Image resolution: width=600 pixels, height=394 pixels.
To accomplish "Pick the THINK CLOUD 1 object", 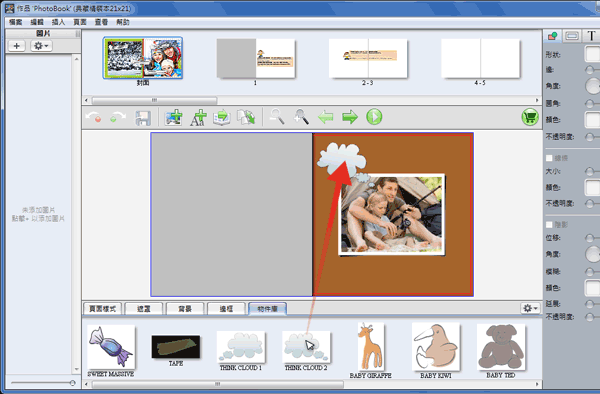I will click(241, 347).
